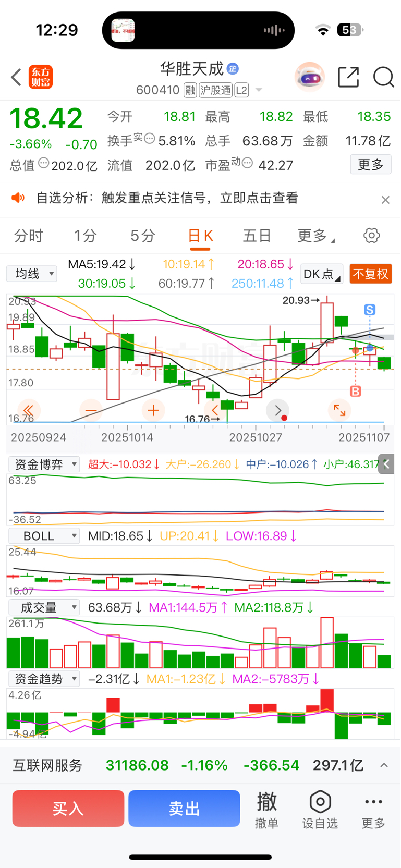Tap the 更多 button in quote details
This screenshot has width=401, height=868.
click(371, 165)
